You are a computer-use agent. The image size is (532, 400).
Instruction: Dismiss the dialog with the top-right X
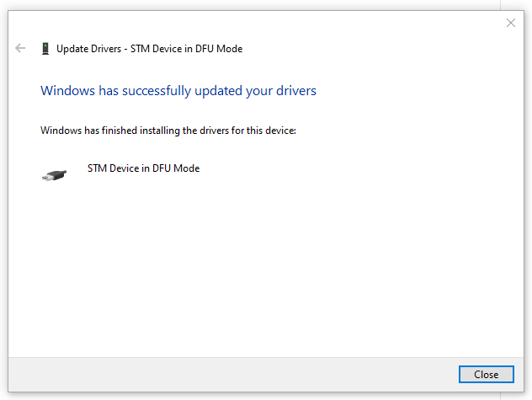coord(510,23)
